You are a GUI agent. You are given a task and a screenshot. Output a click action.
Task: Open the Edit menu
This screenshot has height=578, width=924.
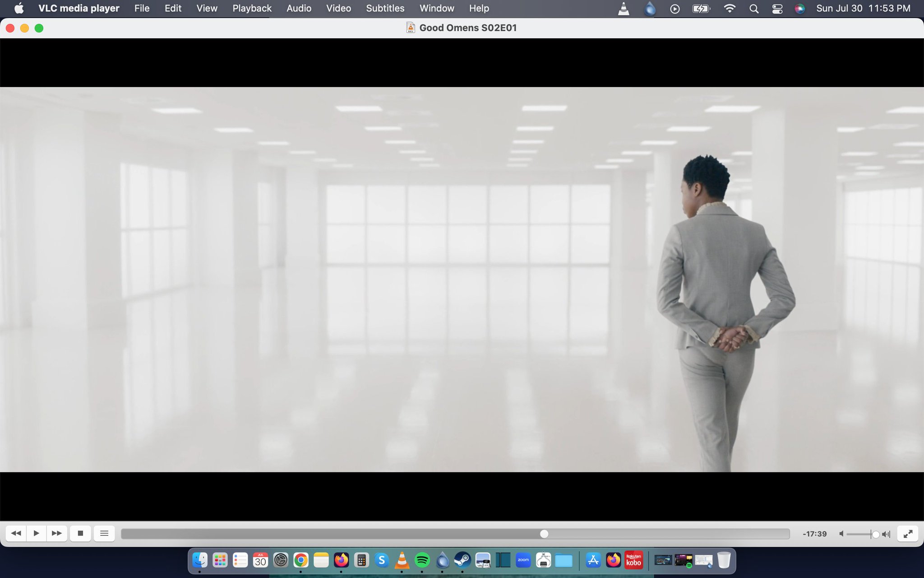[173, 8]
